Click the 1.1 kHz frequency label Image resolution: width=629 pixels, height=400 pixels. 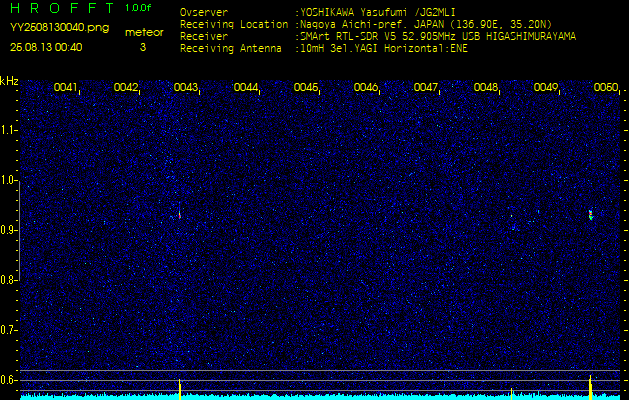8,130
